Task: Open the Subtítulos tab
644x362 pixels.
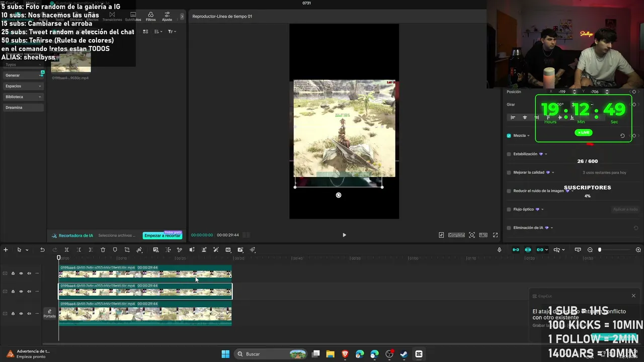Action: coord(133,17)
